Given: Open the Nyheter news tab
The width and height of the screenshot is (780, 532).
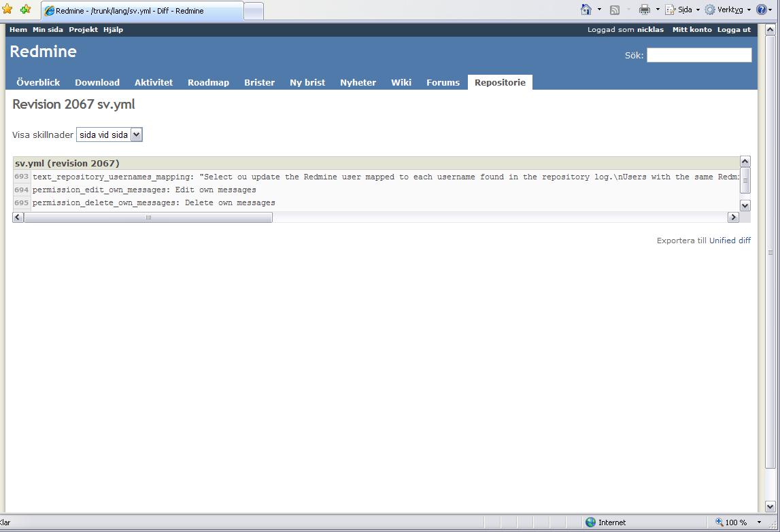Looking at the screenshot, I should [358, 82].
